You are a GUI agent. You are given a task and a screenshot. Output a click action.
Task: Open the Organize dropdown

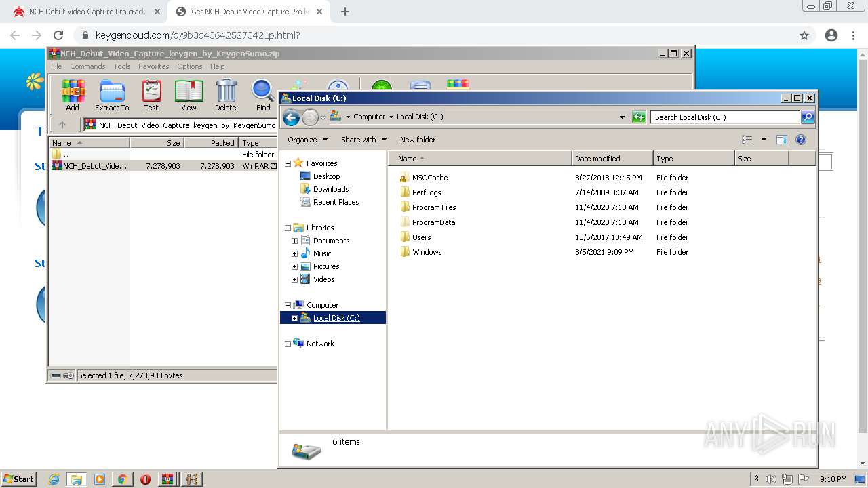[307, 140]
